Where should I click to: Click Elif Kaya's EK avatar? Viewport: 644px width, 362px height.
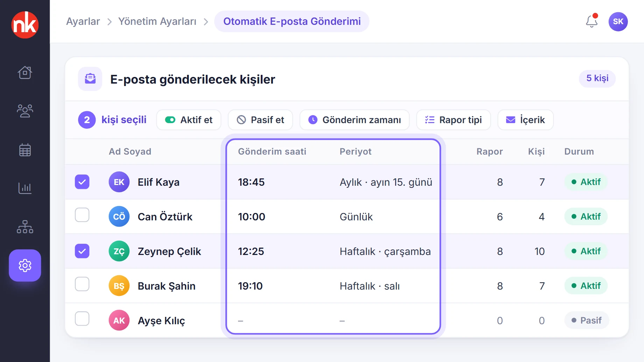click(119, 182)
